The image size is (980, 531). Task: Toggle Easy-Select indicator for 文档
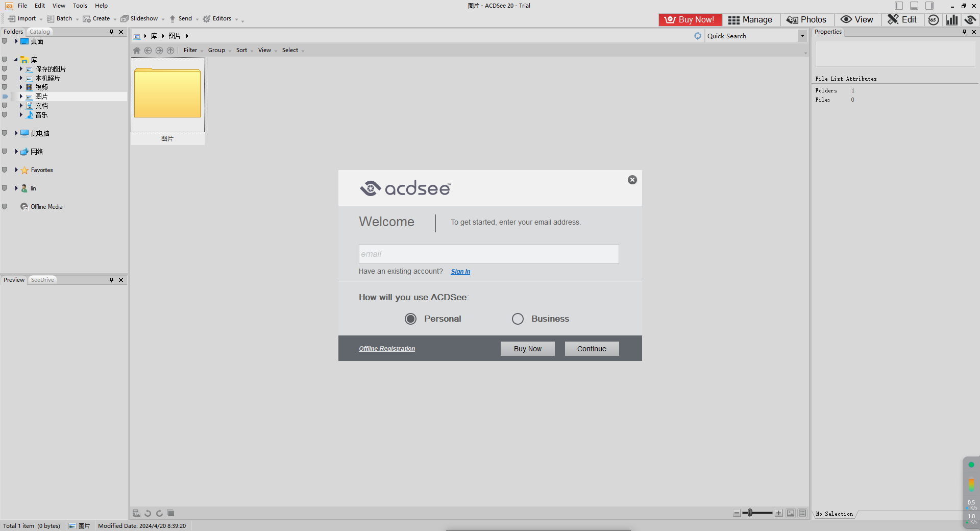coord(5,106)
